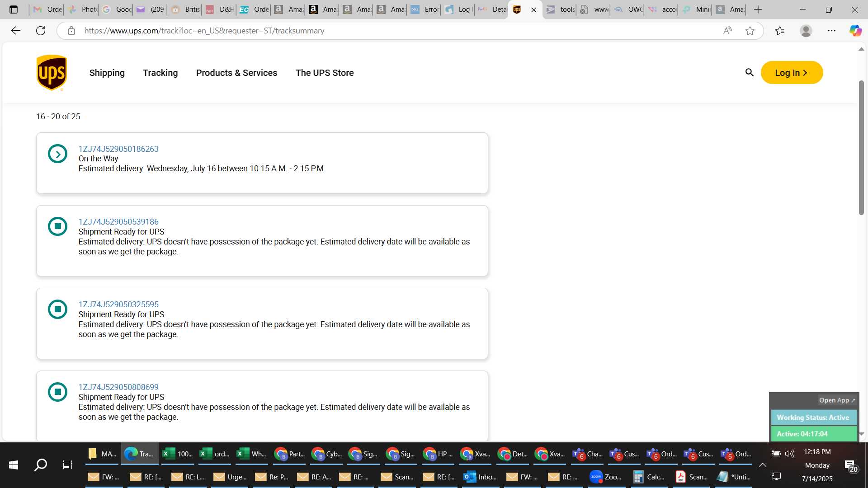Refresh the UPS tracking page

41,31
